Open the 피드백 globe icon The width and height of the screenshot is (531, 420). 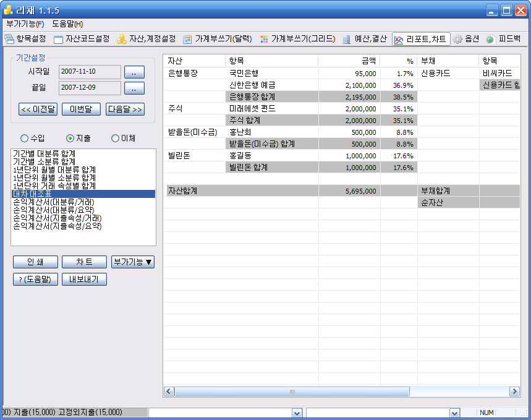(x=490, y=39)
